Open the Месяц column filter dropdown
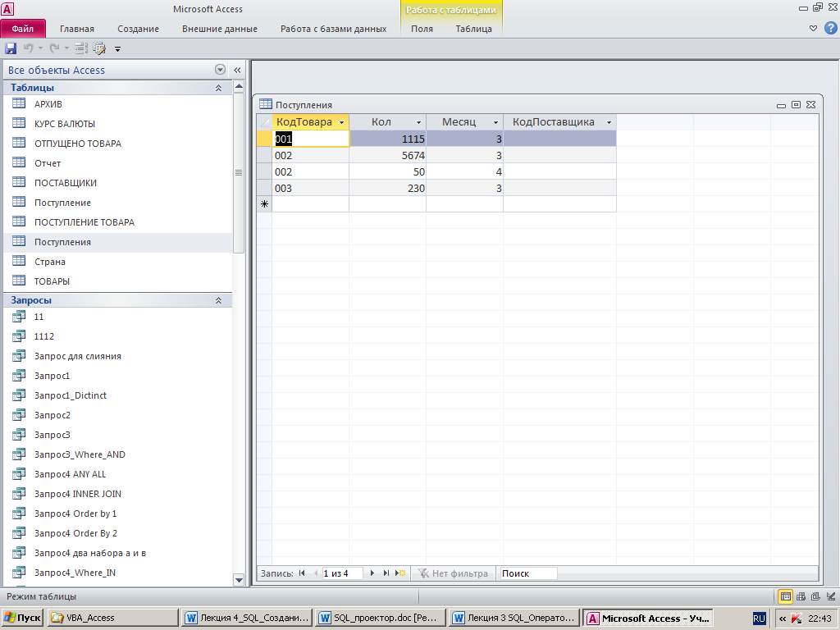Image resolution: width=840 pixels, height=630 pixels. [x=495, y=123]
